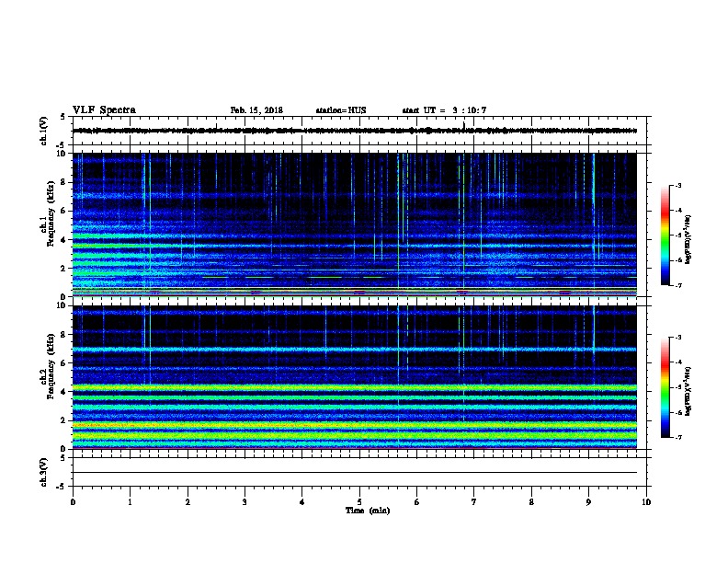Click the 'Time (min)' axis label
This screenshot has width=728, height=563.
368,511
